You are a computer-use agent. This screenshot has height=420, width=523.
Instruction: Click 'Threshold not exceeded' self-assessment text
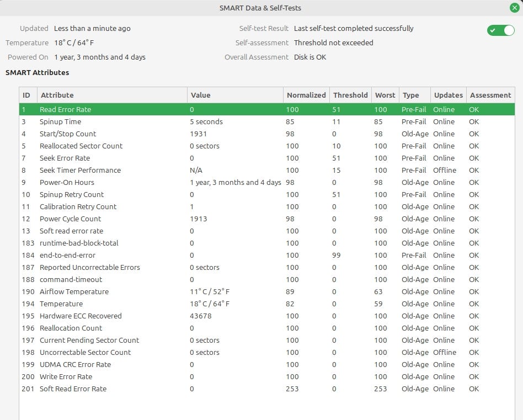pos(334,42)
